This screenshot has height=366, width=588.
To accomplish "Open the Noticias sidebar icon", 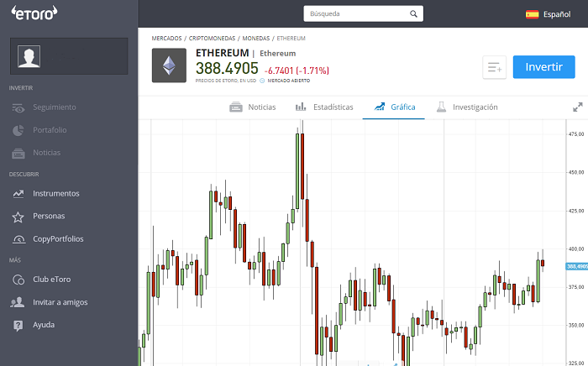I will pos(18,154).
